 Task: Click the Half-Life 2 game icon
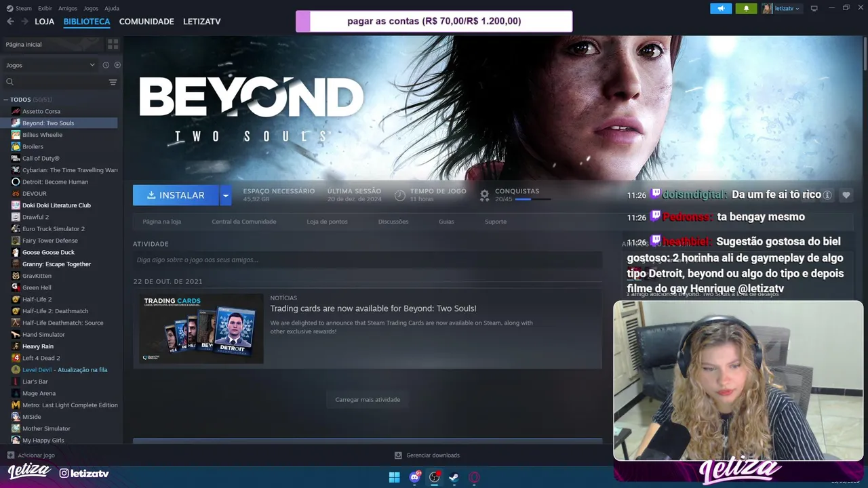point(16,299)
